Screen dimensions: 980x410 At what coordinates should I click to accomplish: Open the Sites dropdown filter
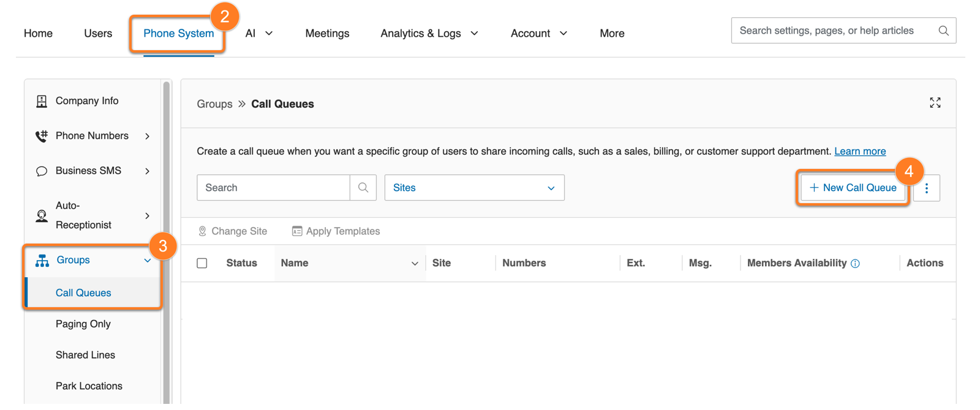(x=474, y=188)
